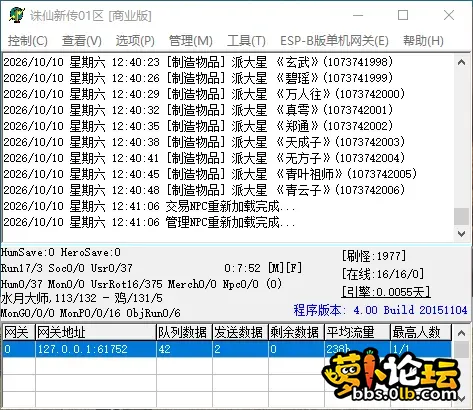Open the 选项(P) menu
The image size is (473, 410).
[x=135, y=41]
